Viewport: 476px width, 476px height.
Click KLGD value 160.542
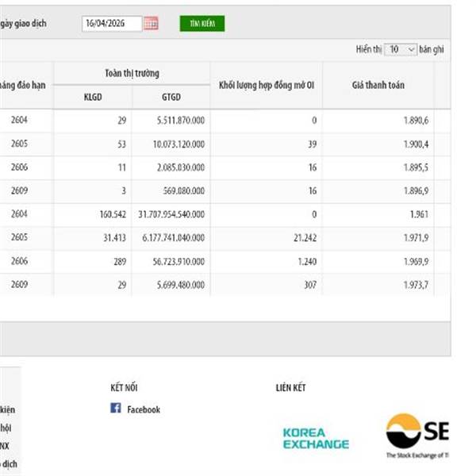[x=113, y=215]
